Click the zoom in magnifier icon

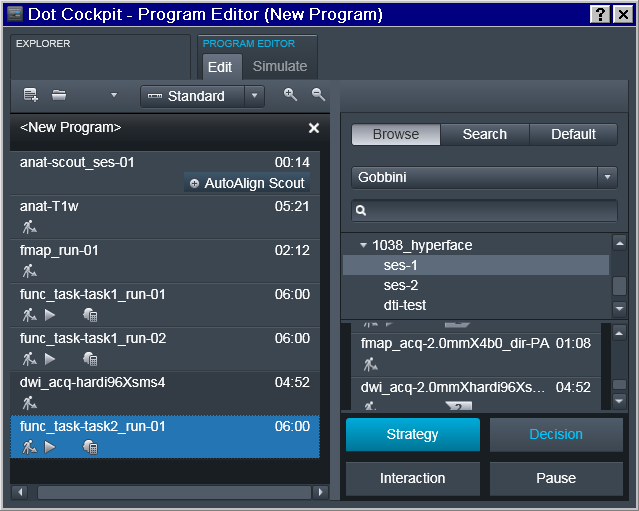290,95
